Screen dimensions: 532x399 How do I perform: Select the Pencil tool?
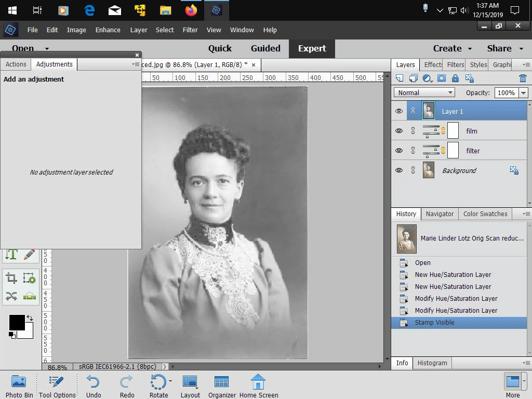[30, 255]
